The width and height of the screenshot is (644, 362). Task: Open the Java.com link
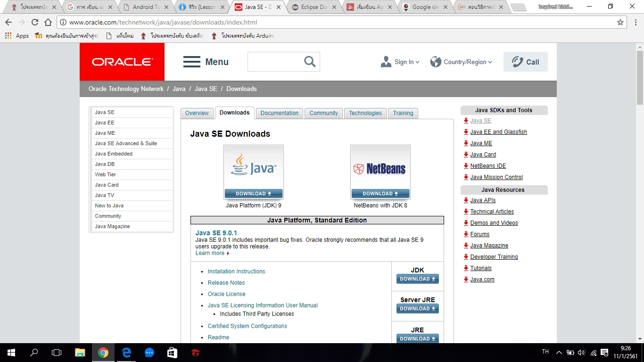click(x=482, y=280)
